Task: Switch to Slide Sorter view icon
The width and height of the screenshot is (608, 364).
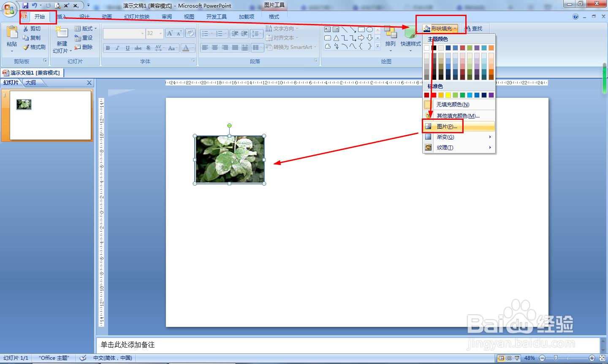Action: coord(509,358)
